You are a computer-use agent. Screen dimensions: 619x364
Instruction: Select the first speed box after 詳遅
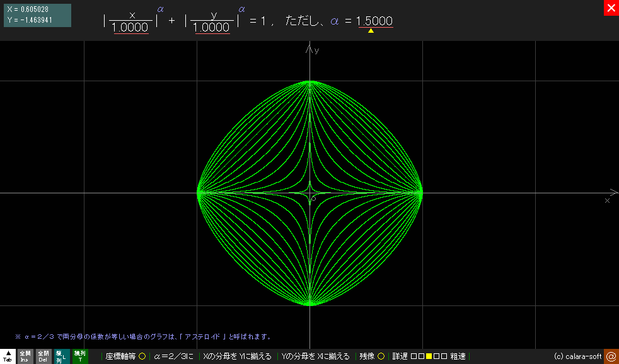coord(414,356)
